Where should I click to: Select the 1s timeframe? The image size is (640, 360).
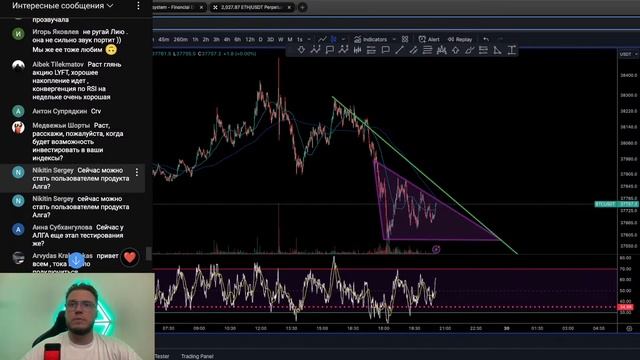[x=300, y=40]
